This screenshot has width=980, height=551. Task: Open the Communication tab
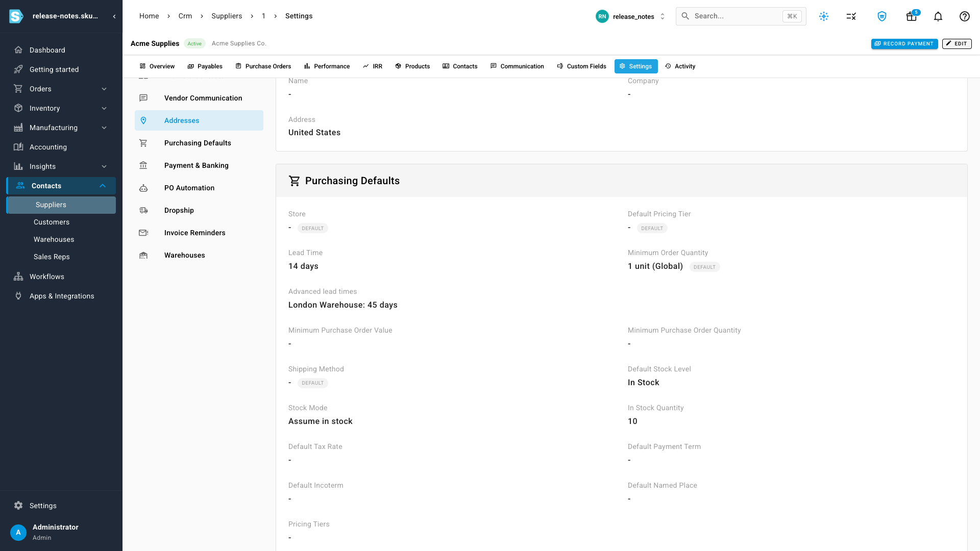517,66
